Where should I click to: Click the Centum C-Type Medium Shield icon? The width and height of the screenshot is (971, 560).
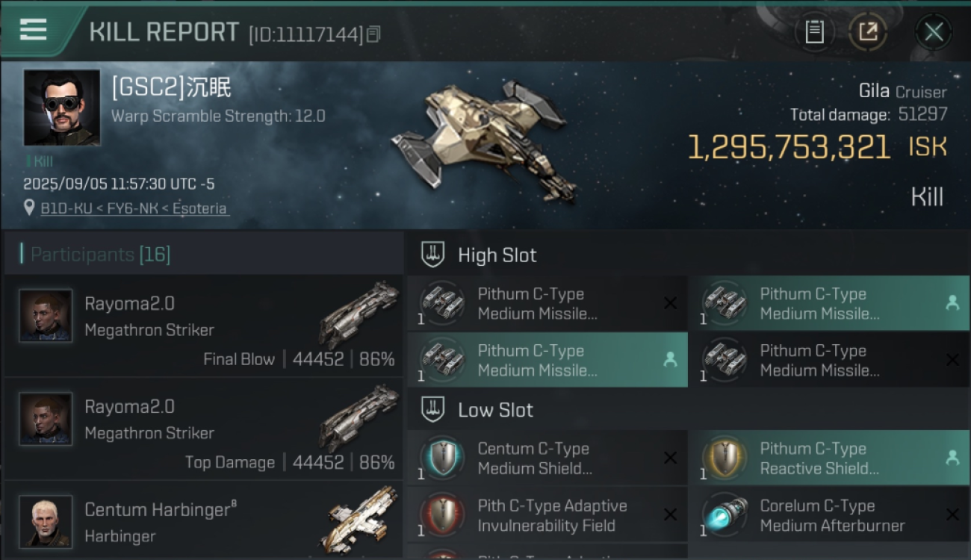pos(442,458)
